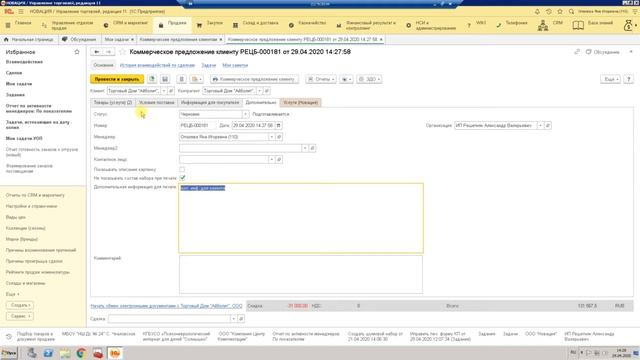Close the Мои задачи tab
Image resolution: width=640 pixels, height=360 pixels.
point(132,40)
